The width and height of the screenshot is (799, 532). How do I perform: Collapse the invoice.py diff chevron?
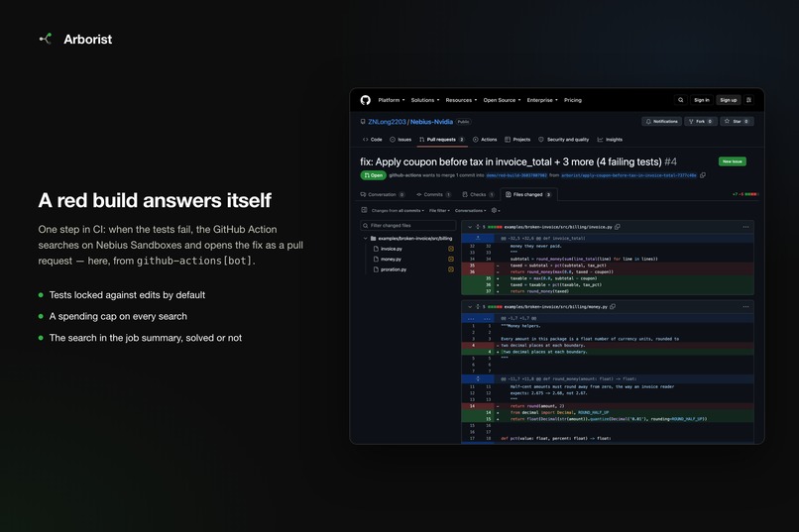click(x=469, y=227)
